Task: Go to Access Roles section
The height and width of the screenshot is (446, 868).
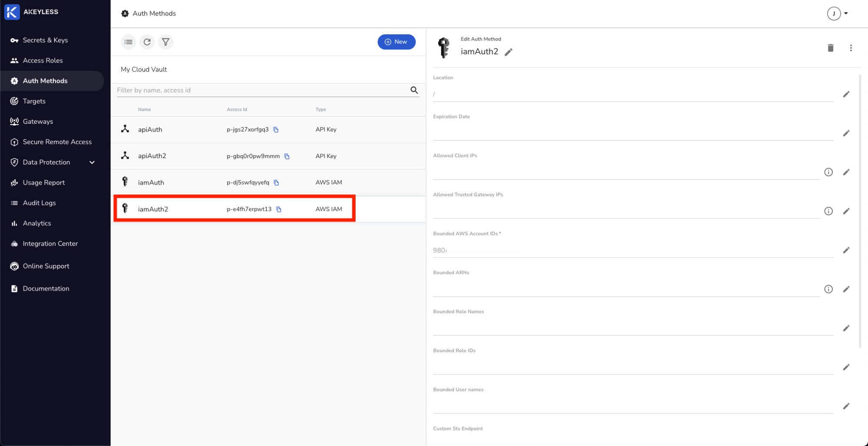Action: click(x=43, y=60)
